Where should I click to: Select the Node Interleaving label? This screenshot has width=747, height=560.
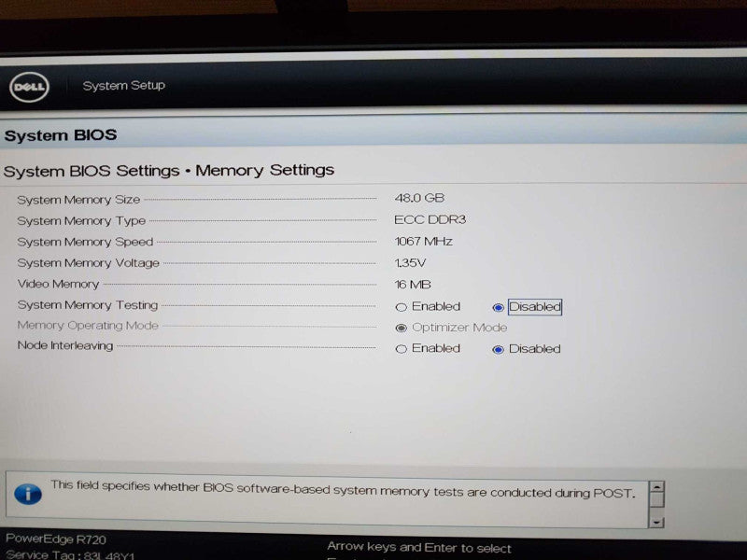pyautogui.click(x=65, y=345)
